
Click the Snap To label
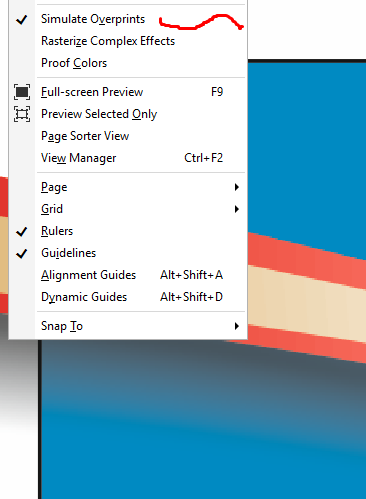(x=62, y=326)
